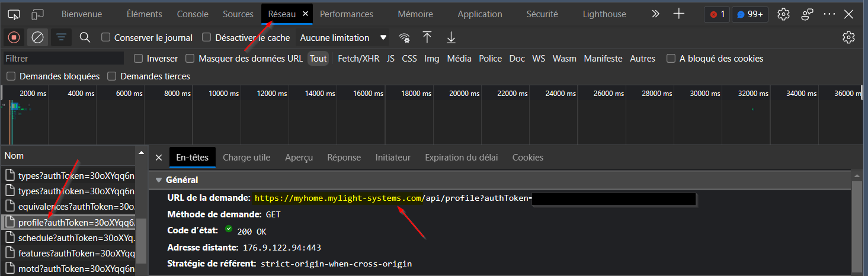Open the Charge utile tab

click(x=246, y=158)
